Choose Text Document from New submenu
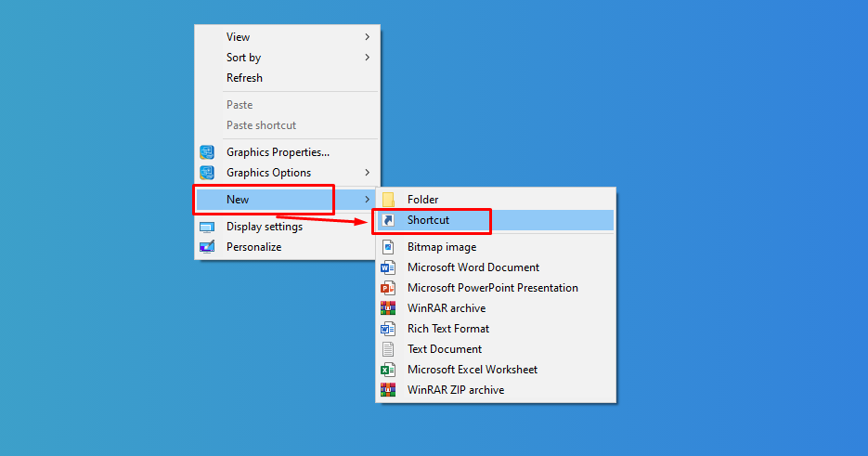 click(445, 349)
